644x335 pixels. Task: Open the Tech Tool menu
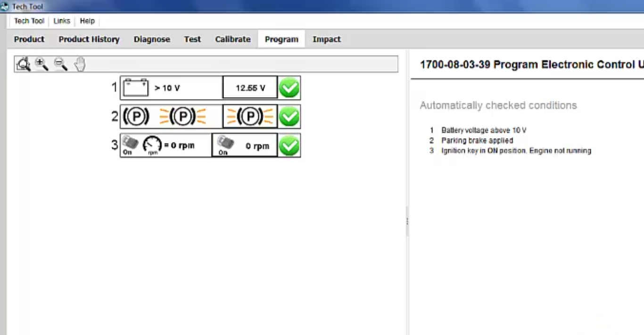29,21
